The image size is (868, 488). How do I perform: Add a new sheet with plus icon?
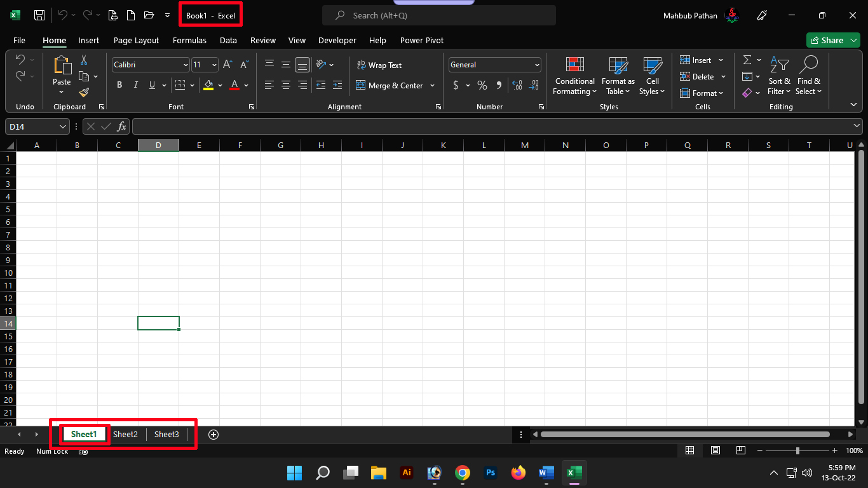click(x=214, y=435)
